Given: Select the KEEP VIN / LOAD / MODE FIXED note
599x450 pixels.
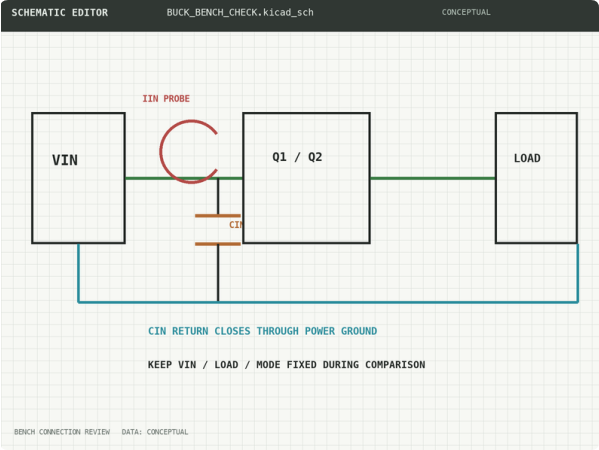Looking at the screenshot, I should click(287, 365).
